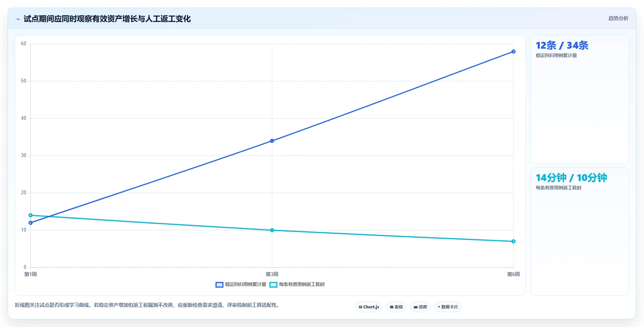Select the cyan data point at 第3周
This screenshot has width=644, height=327.
point(272,230)
